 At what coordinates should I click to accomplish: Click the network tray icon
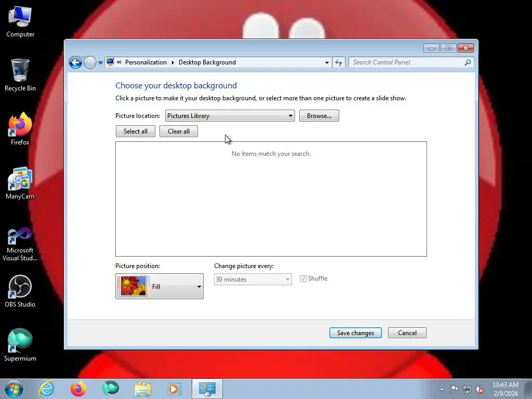(x=467, y=389)
